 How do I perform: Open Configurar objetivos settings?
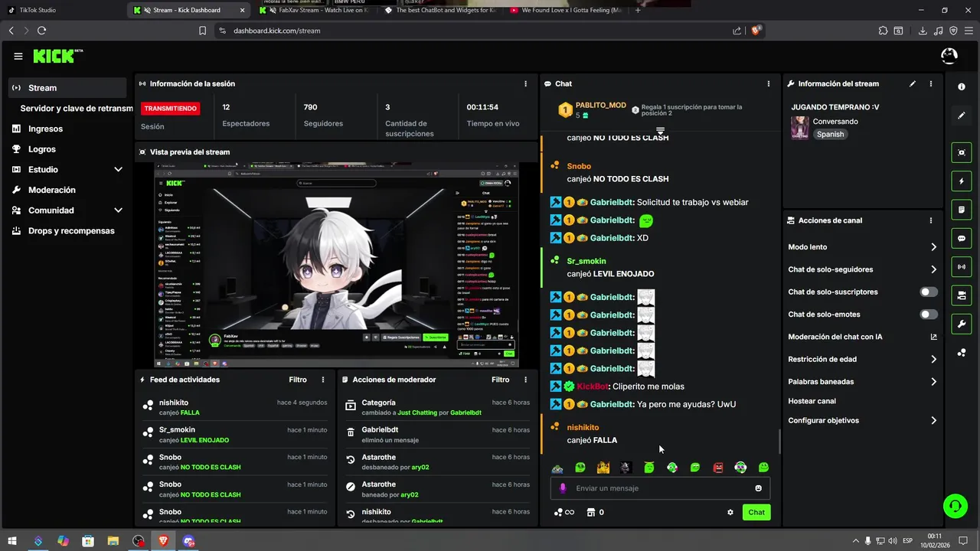pyautogui.click(x=862, y=421)
